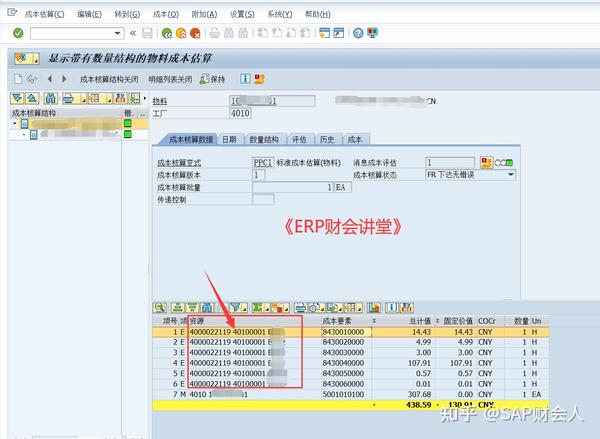Click the collapse-all icon in structure tree toolbar
The image size is (600, 439).
[x=32, y=98]
